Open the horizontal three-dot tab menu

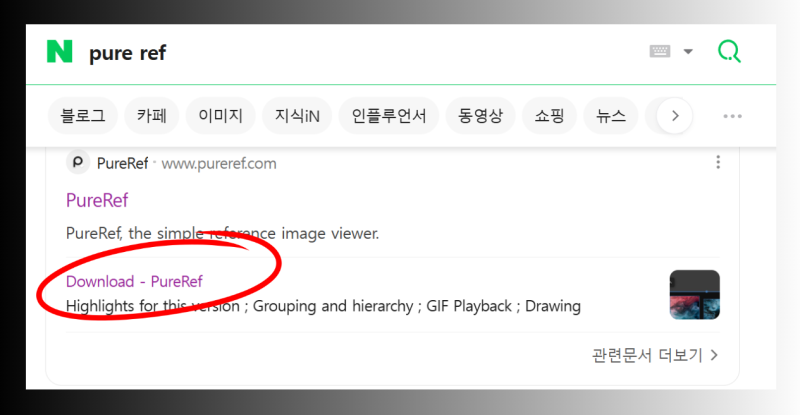(733, 116)
